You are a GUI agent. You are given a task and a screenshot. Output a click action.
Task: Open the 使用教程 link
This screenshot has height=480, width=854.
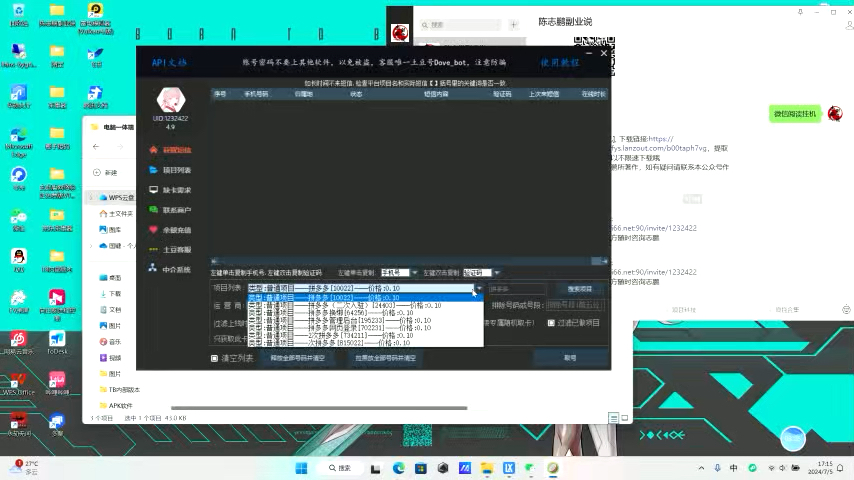pyautogui.click(x=559, y=63)
